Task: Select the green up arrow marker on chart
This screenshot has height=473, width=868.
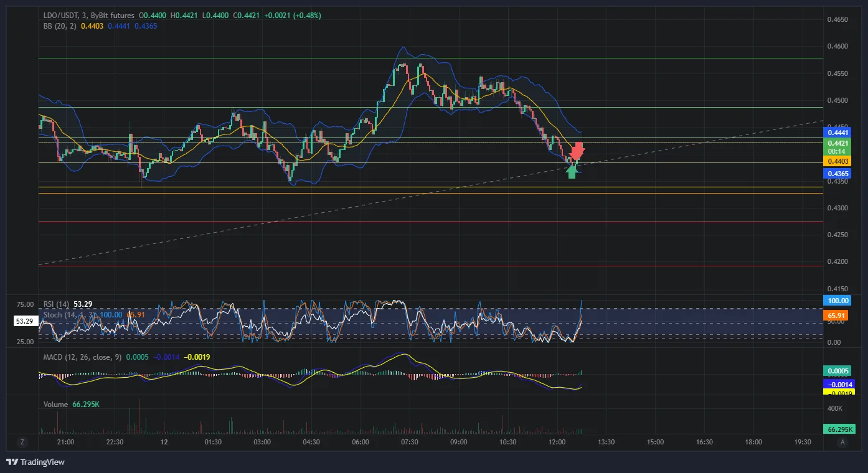Action: pos(572,171)
